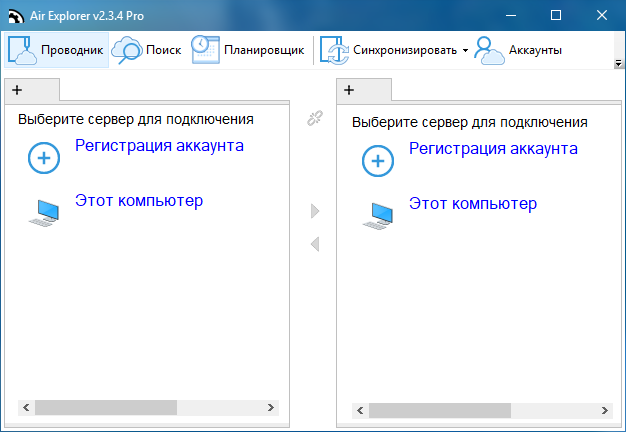Click the plus circle icon in left pane
Screen dimensions: 626x432
[44, 158]
